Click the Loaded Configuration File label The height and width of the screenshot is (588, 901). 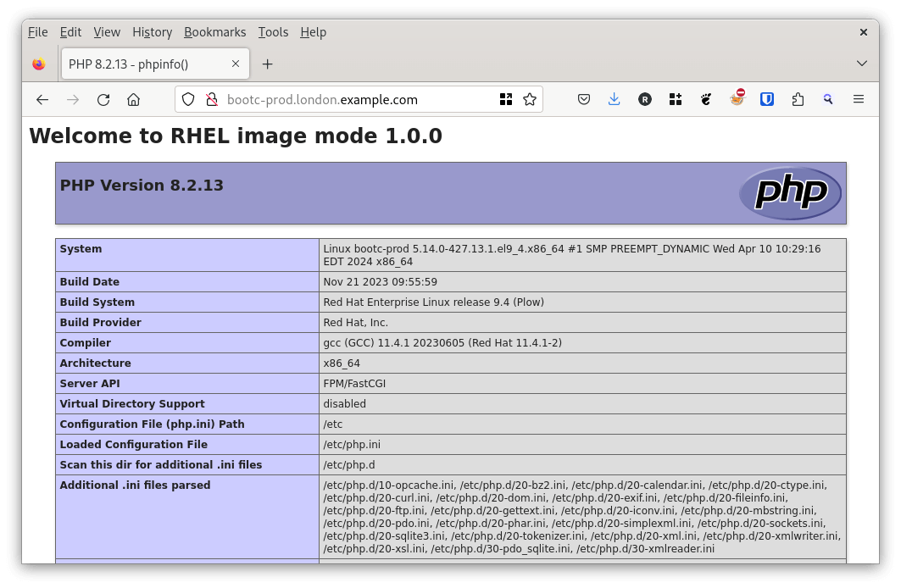(x=133, y=445)
